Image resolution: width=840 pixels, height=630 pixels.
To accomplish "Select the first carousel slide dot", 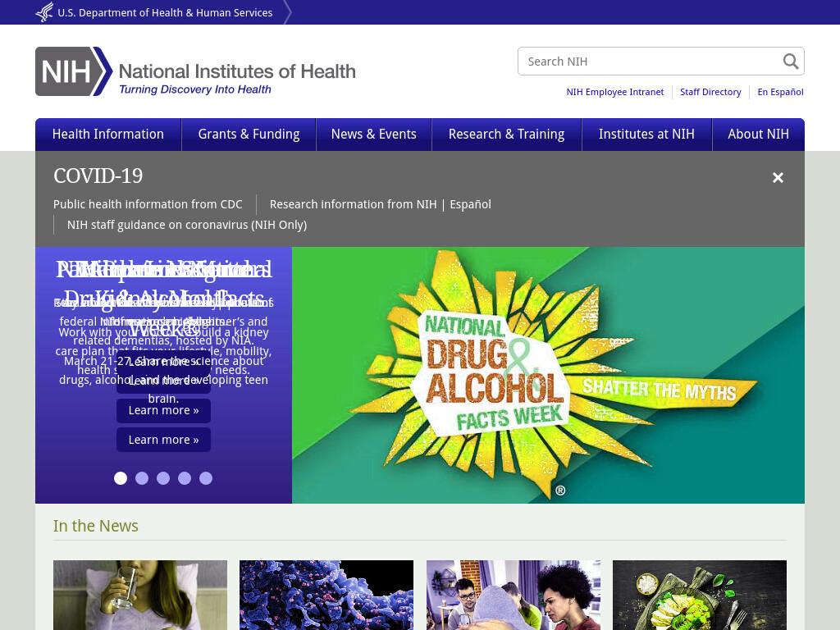I will (x=121, y=478).
